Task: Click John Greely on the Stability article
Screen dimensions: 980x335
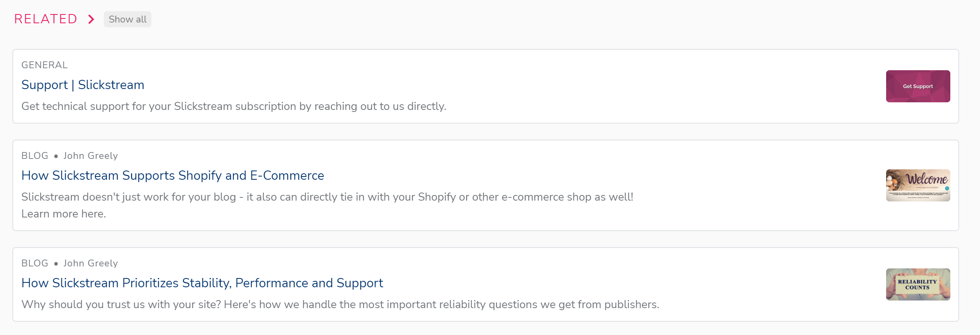Action: pyautogui.click(x=91, y=263)
